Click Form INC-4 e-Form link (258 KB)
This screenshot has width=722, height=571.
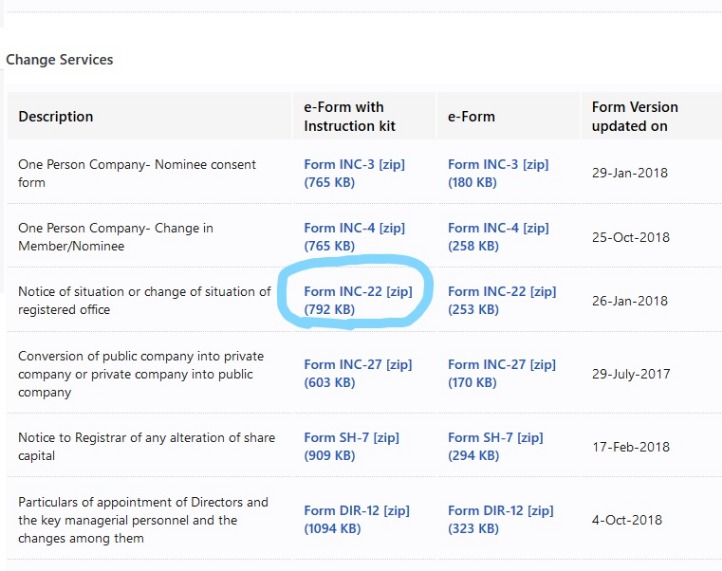point(498,237)
